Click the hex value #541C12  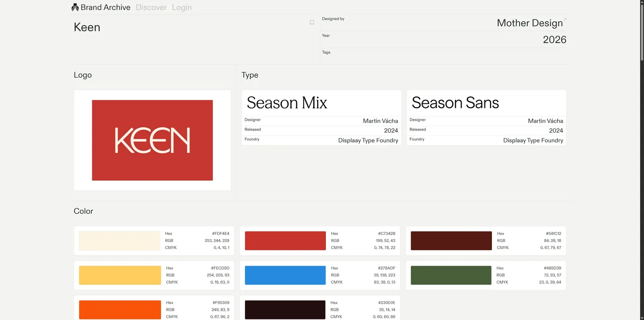click(x=553, y=233)
